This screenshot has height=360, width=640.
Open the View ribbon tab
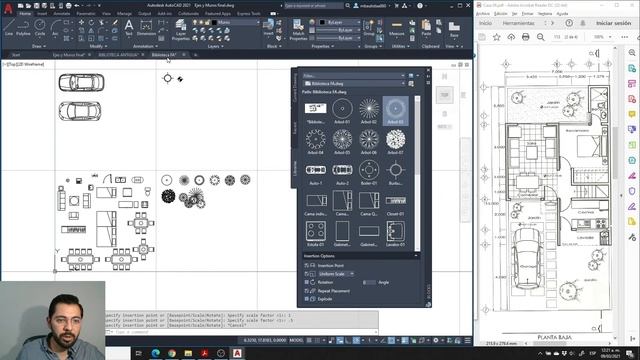click(x=107, y=13)
